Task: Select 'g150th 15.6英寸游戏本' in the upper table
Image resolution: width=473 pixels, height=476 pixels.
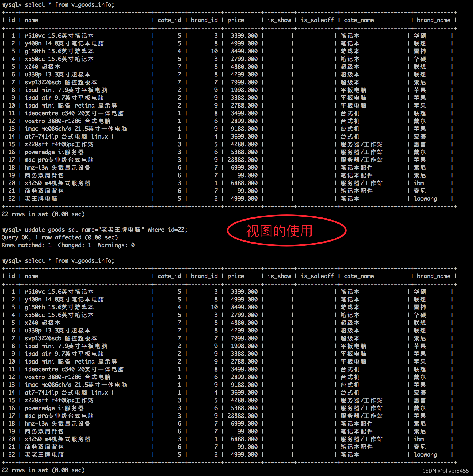Action: [x=59, y=51]
